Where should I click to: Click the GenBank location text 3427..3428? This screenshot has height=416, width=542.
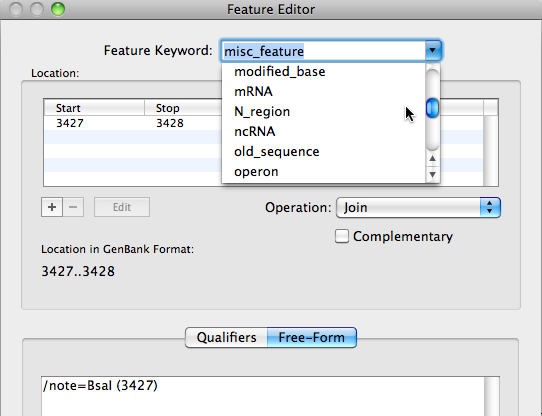pos(78,271)
